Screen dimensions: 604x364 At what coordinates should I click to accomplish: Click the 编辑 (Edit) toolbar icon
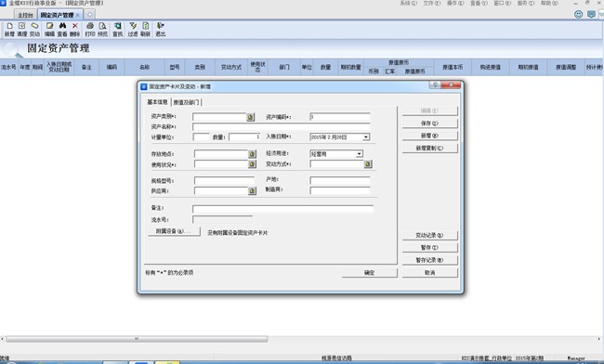[49, 29]
